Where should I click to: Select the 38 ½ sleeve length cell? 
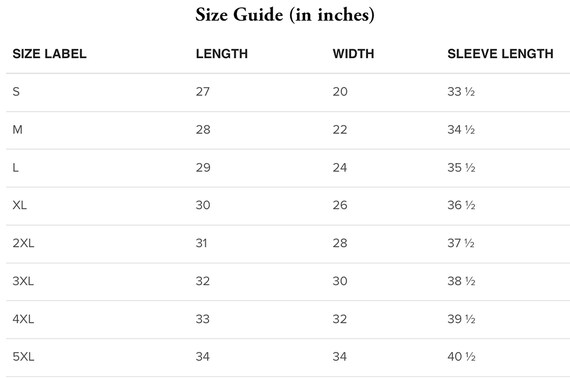tap(461, 281)
